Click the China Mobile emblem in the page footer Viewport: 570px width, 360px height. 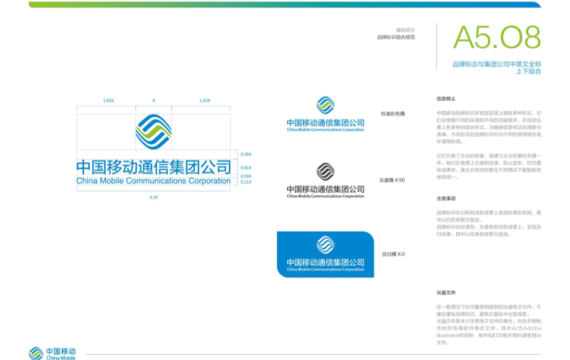click(x=36, y=353)
